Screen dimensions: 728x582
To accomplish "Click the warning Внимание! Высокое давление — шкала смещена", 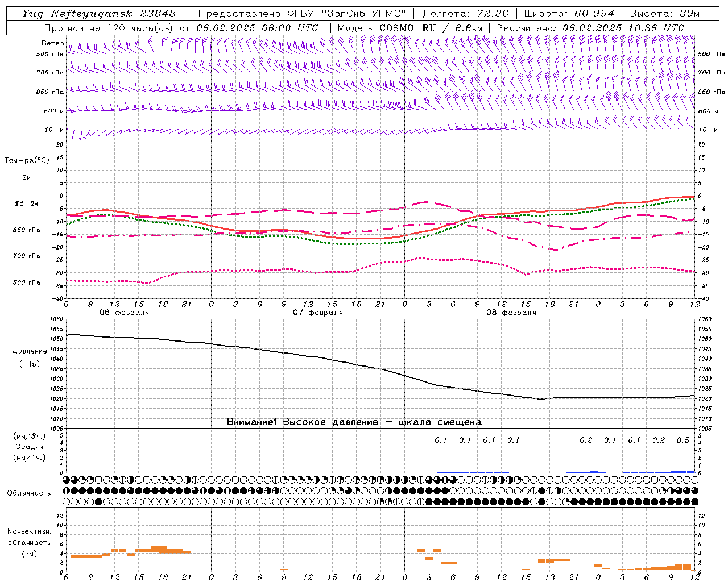I will click(x=354, y=422).
